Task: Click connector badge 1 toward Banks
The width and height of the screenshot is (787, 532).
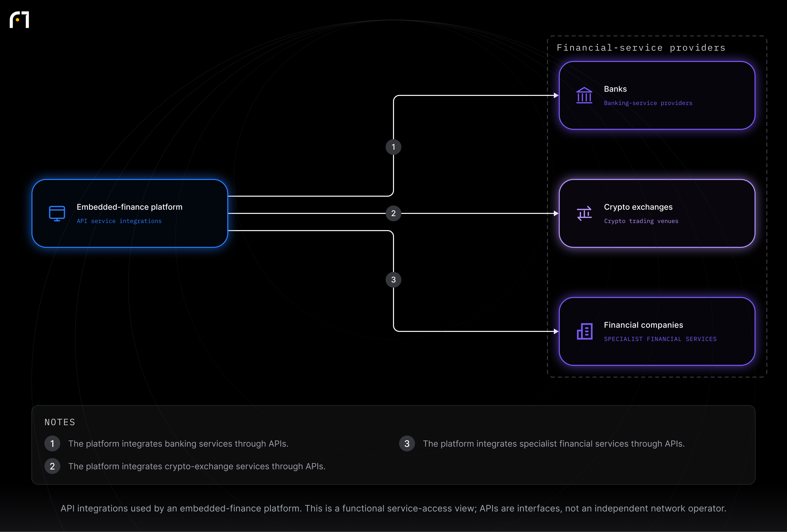Action: tap(393, 147)
